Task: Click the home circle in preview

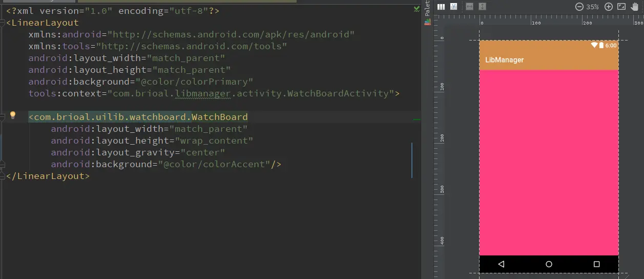Action: tap(549, 264)
